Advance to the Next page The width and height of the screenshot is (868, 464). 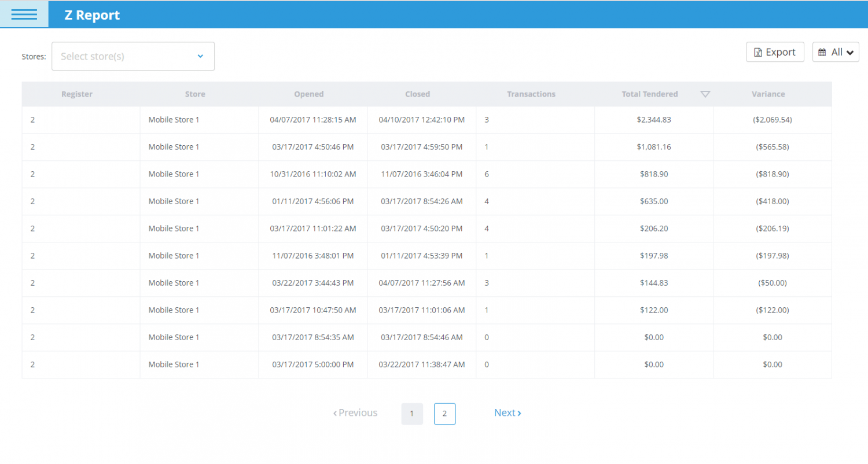507,413
